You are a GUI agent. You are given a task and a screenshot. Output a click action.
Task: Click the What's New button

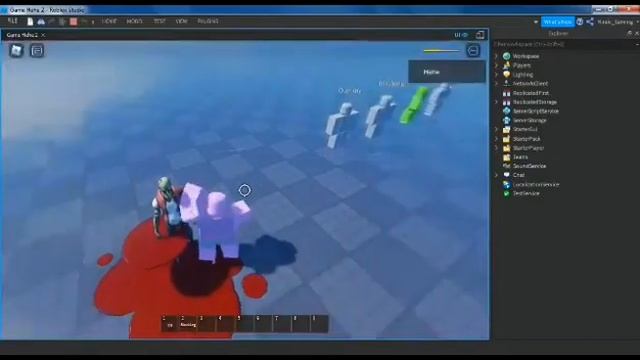(558, 22)
